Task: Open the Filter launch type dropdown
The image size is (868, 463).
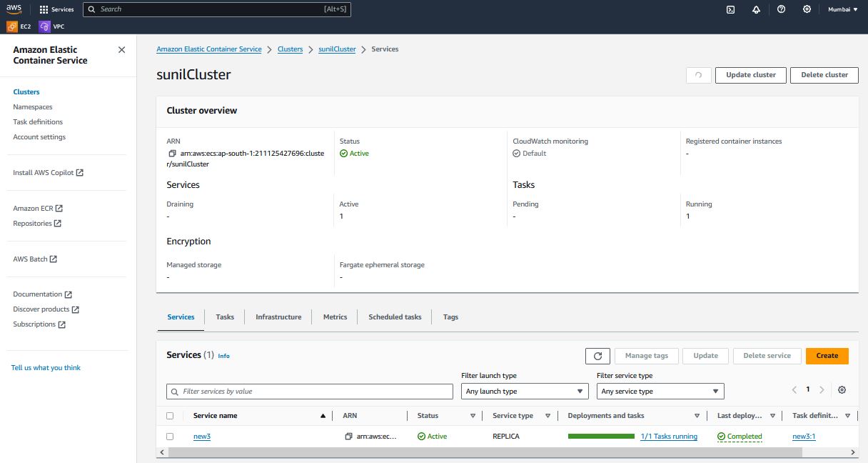Action: pyautogui.click(x=525, y=392)
